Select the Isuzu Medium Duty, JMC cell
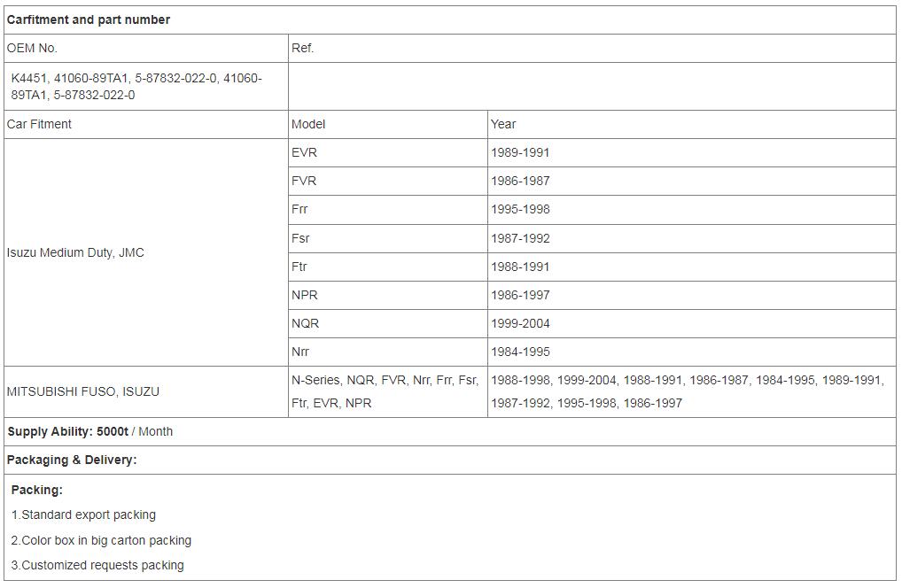Screen dimensions: 902x588 [146, 252]
